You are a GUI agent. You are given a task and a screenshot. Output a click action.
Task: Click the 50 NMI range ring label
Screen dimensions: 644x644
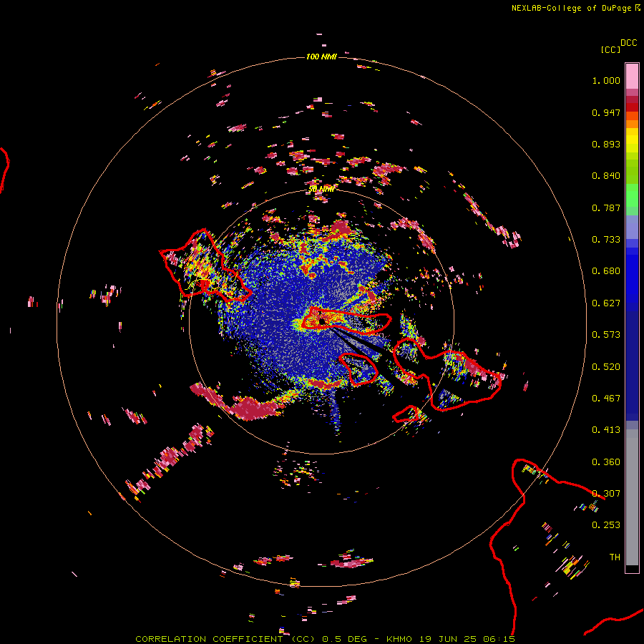pyautogui.click(x=321, y=189)
